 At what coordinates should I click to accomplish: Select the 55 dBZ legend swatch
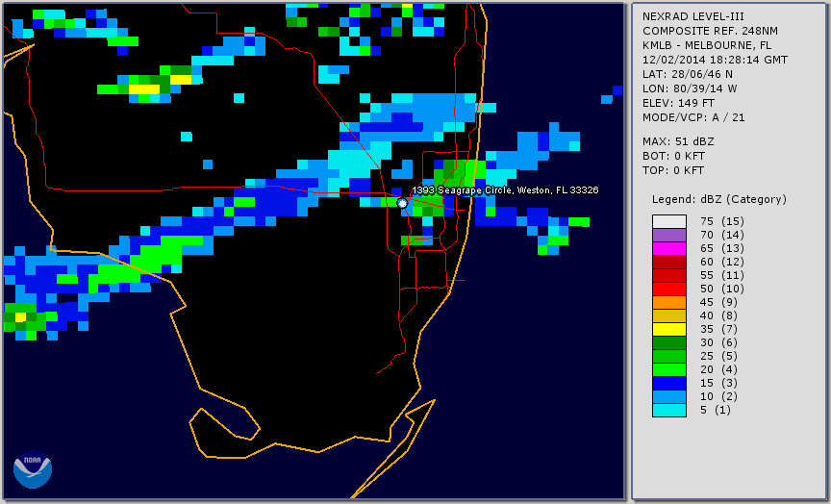tap(669, 276)
